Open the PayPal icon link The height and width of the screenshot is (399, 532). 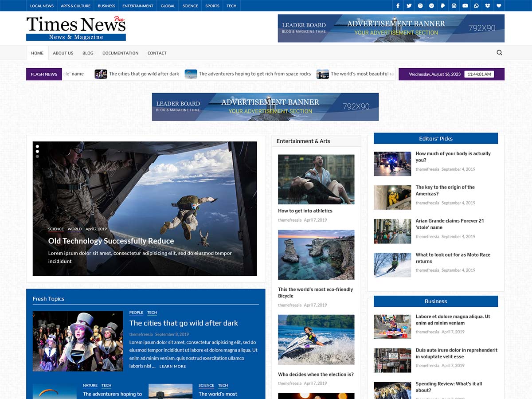(x=442, y=6)
